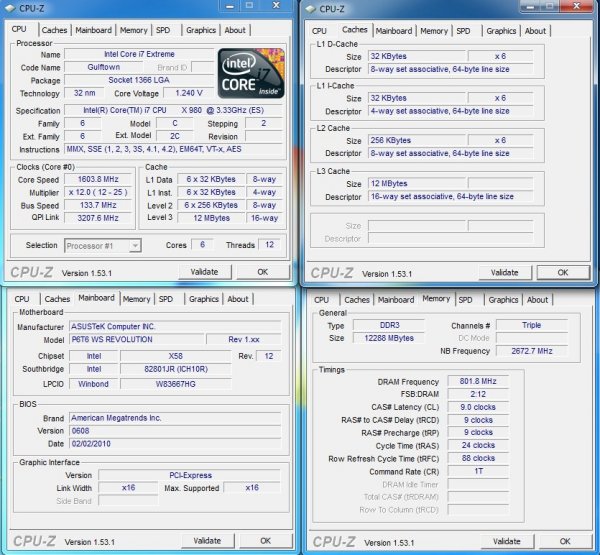Click memory size '12288 MBytes'
600x555 pixels.
(389, 338)
